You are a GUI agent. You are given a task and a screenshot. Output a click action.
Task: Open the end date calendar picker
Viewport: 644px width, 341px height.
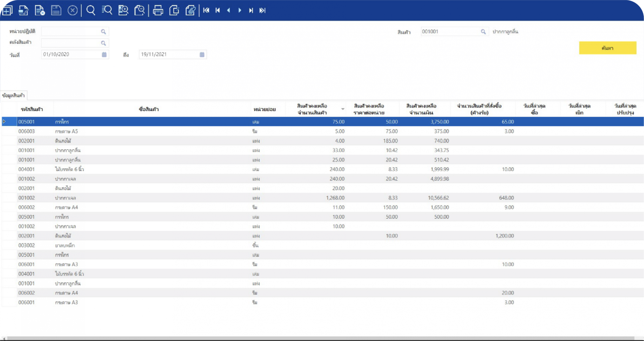(x=202, y=55)
